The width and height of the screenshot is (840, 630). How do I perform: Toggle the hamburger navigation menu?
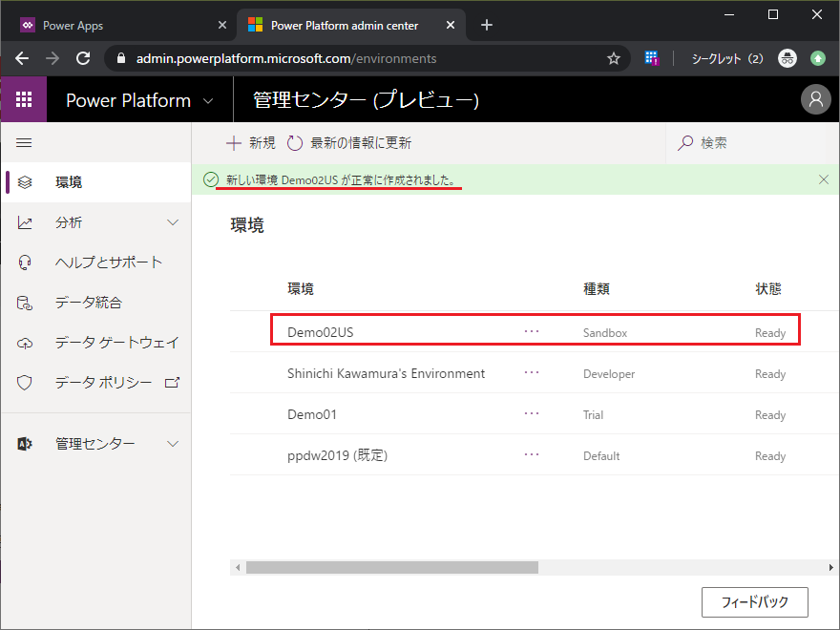tap(24, 143)
